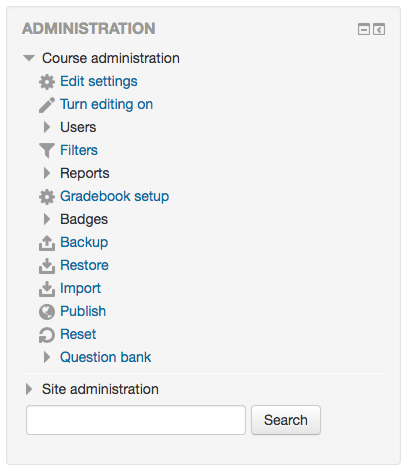This screenshot has width=411, height=471.
Task: Open the Question bank link
Action: [105, 357]
